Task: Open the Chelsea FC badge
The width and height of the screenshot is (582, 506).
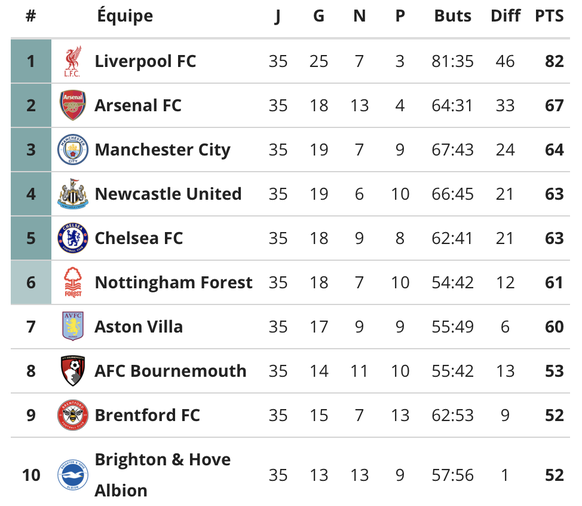Action: click(73, 238)
